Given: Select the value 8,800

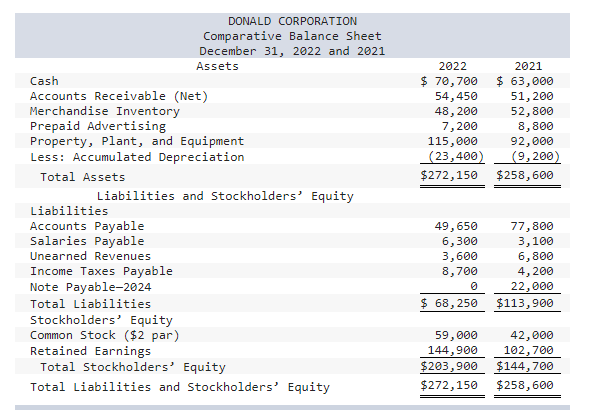Looking at the screenshot, I should point(535,126).
